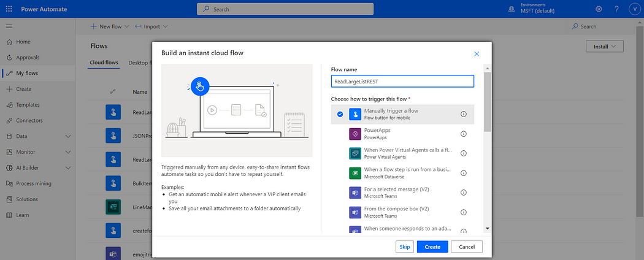Click the Connectors icon in sidebar
The width and height of the screenshot is (644, 260).
(9, 120)
